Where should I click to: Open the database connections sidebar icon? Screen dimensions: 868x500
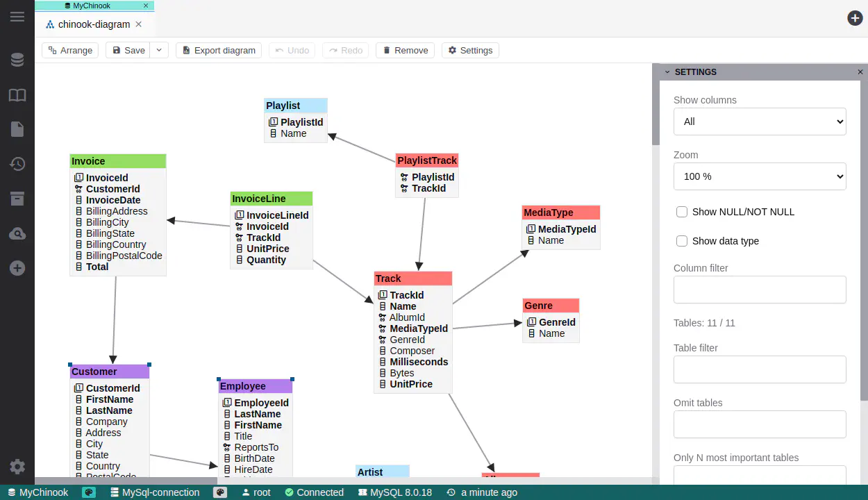(17, 60)
